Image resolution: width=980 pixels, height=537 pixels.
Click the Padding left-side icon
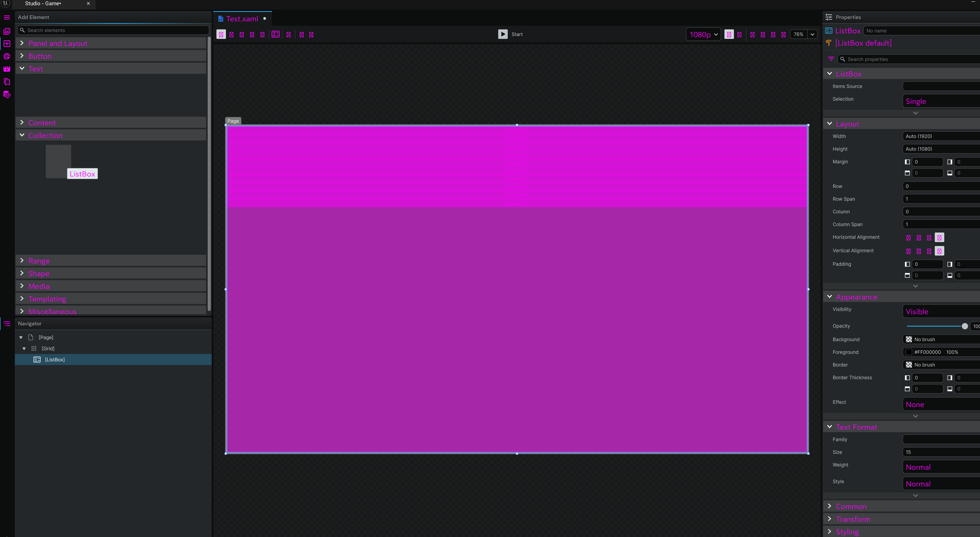[x=907, y=264]
